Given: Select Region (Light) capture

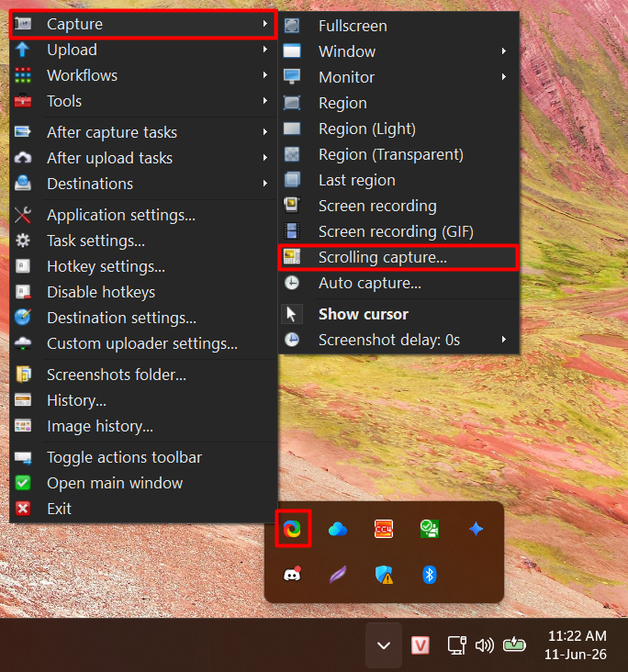Looking at the screenshot, I should click(398, 129).
